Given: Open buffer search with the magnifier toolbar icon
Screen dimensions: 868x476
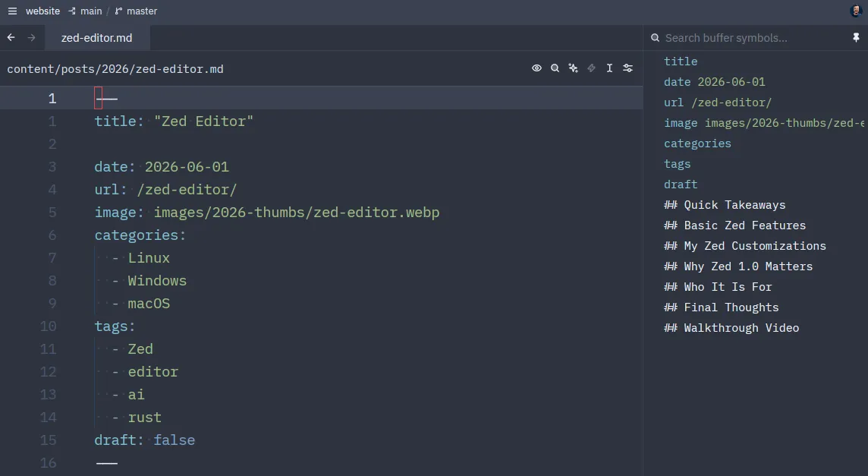Looking at the screenshot, I should (555, 68).
